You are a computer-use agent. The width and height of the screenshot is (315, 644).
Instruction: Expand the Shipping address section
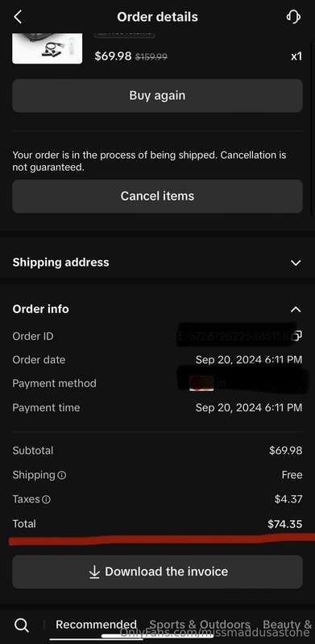(295, 263)
